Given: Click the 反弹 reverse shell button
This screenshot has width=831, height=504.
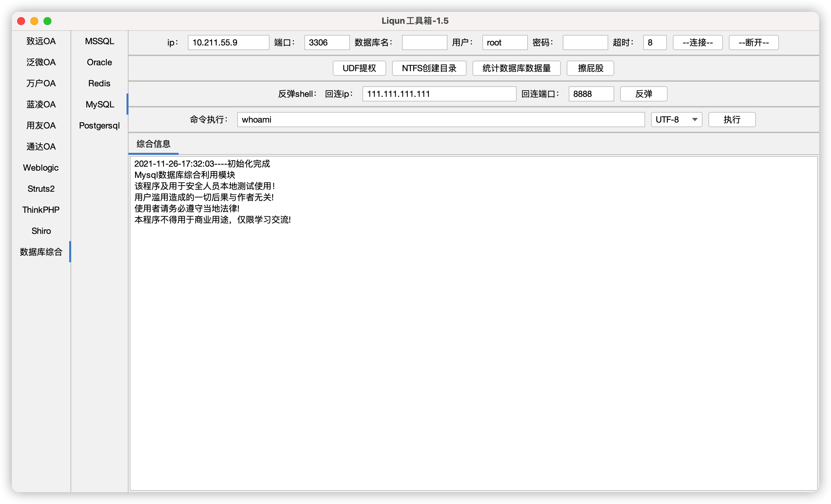Looking at the screenshot, I should [643, 94].
